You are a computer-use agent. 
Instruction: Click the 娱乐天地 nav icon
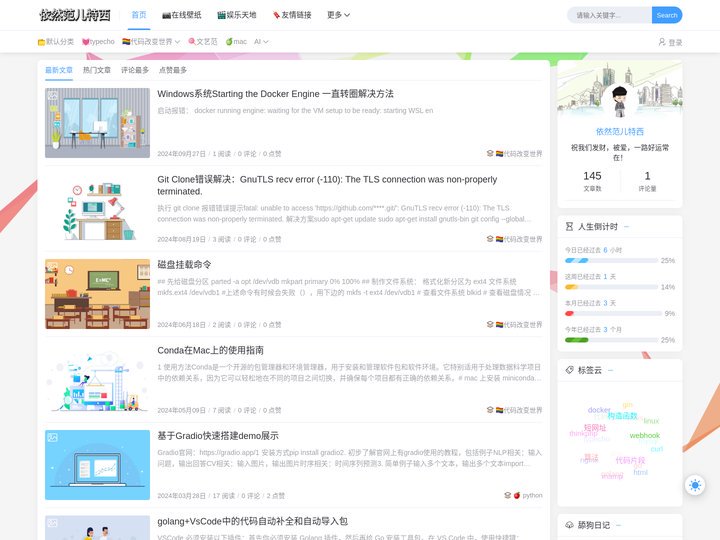pyautogui.click(x=221, y=16)
